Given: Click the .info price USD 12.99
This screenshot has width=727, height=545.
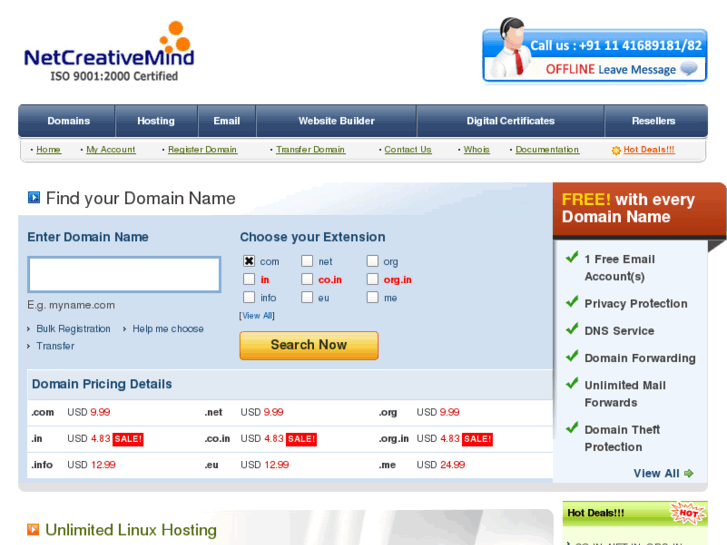Looking at the screenshot, I should 91,465.
